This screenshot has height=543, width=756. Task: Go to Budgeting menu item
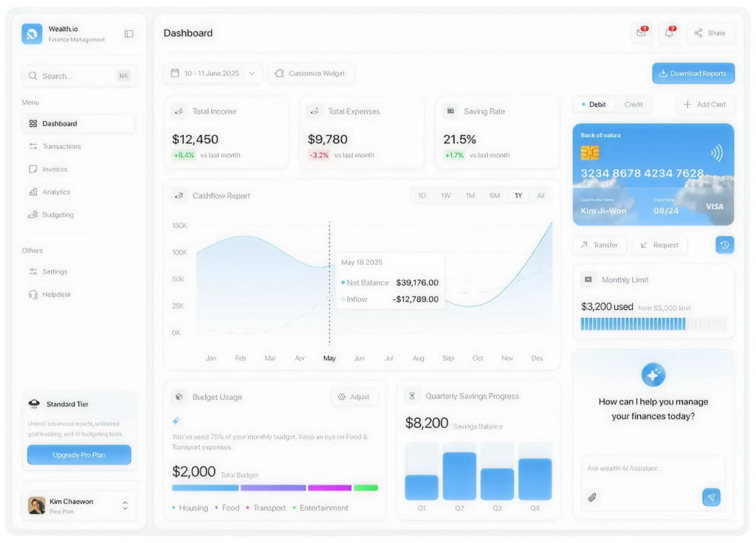58,215
